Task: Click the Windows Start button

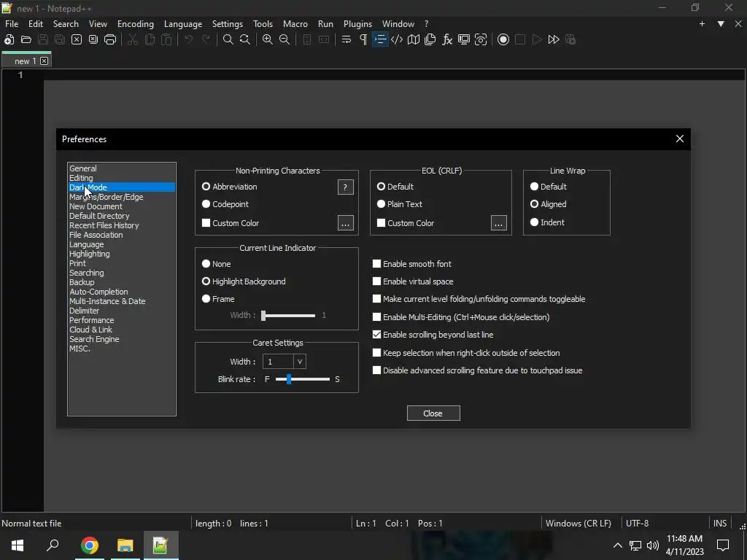Action: [18, 545]
